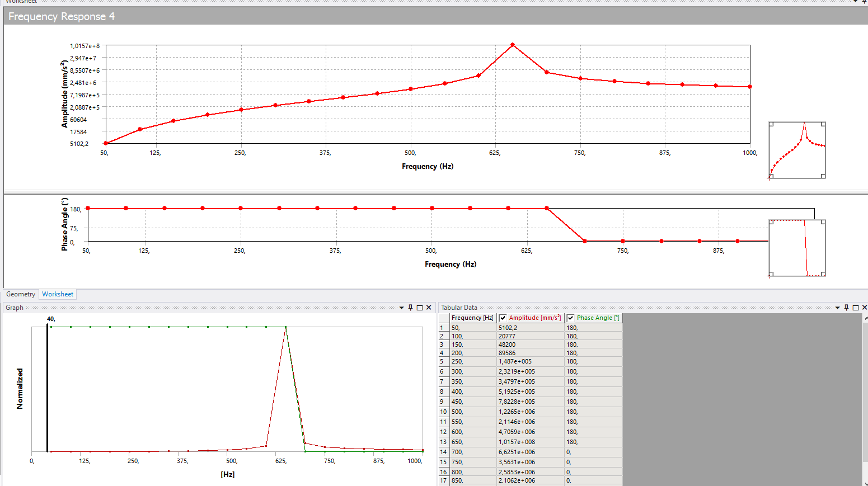Select row 13 header in the table
This screenshot has width=868, height=486.
tap(443, 442)
